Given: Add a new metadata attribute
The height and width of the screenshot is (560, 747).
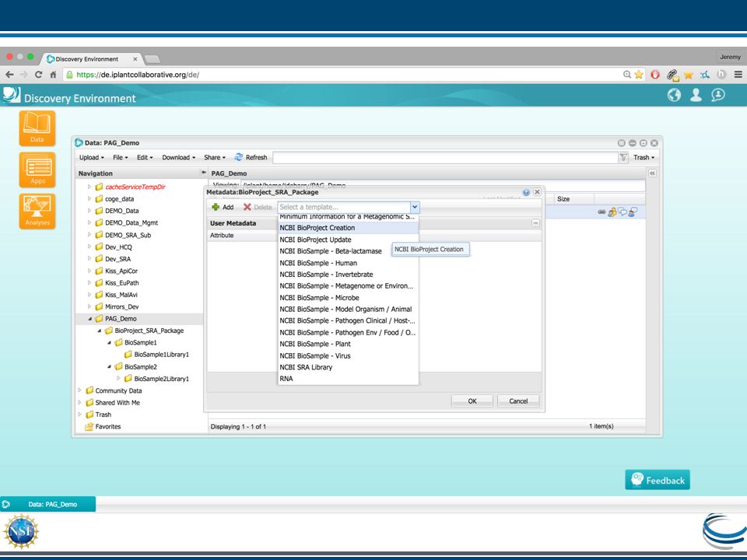Looking at the screenshot, I should click(223, 207).
